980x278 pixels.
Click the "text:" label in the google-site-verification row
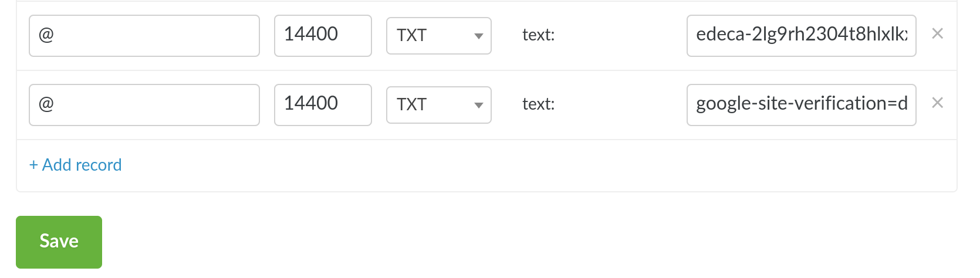[538, 104]
